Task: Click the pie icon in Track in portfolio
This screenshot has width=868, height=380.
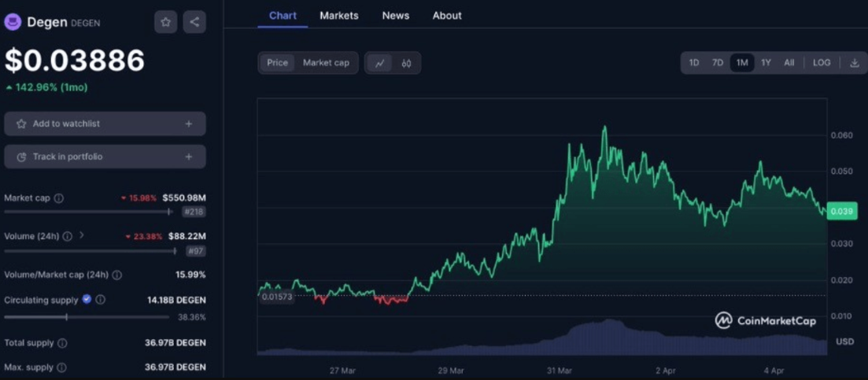Action: coord(21,157)
